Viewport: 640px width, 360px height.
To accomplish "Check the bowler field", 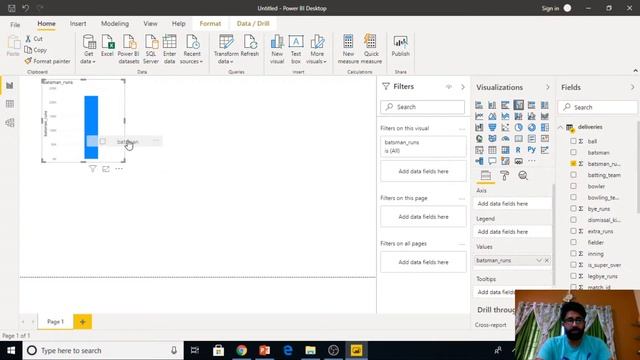I will 573,186.
